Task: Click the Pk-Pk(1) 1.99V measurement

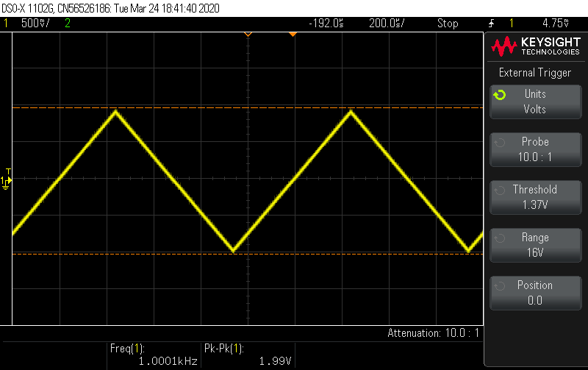Action: [248, 355]
